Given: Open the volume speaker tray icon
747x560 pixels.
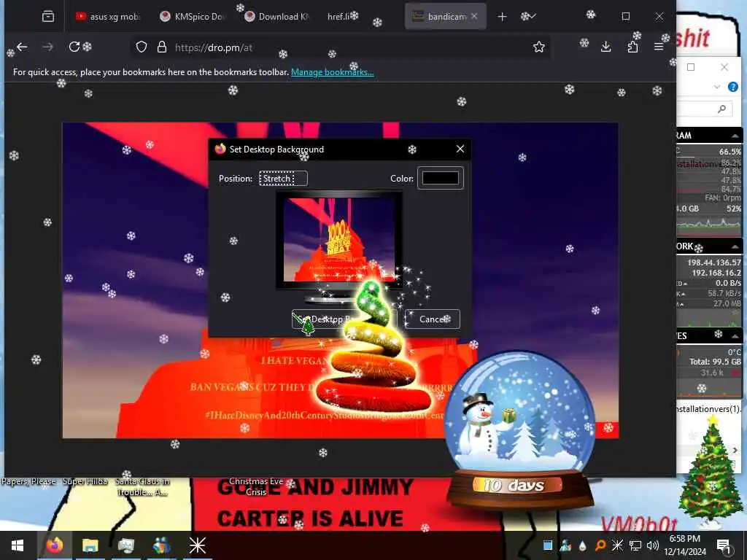Looking at the screenshot, I should click(653, 545).
